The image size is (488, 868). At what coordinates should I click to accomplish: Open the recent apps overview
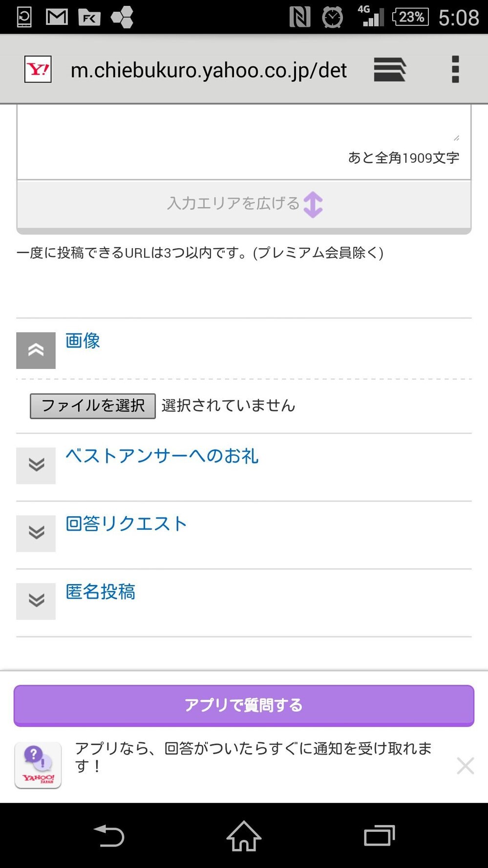pos(379,835)
